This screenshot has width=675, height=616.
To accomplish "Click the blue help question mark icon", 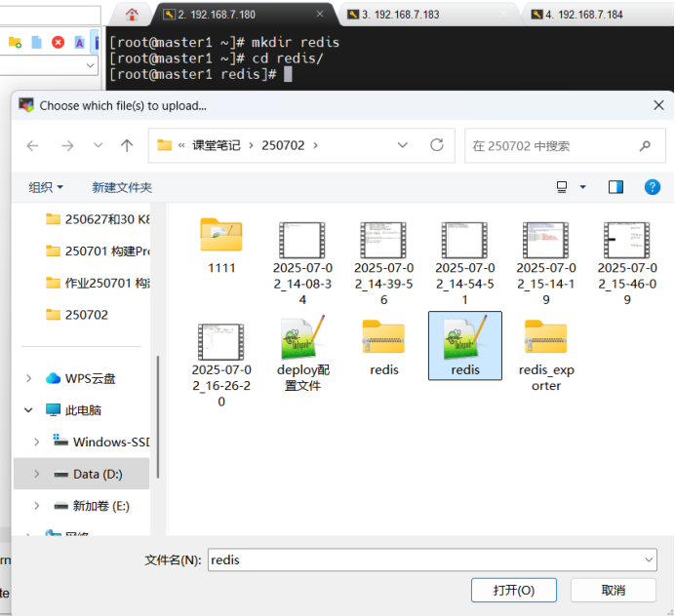I will pos(653,186).
